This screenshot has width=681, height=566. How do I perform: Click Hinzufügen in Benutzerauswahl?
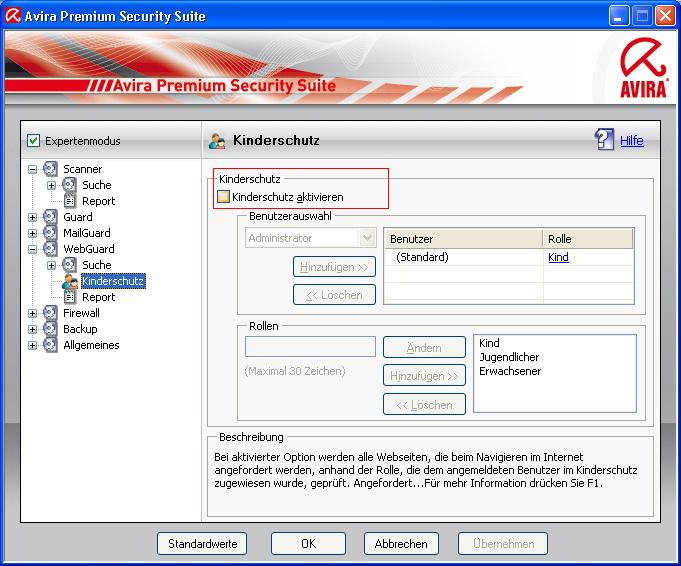coord(334,267)
